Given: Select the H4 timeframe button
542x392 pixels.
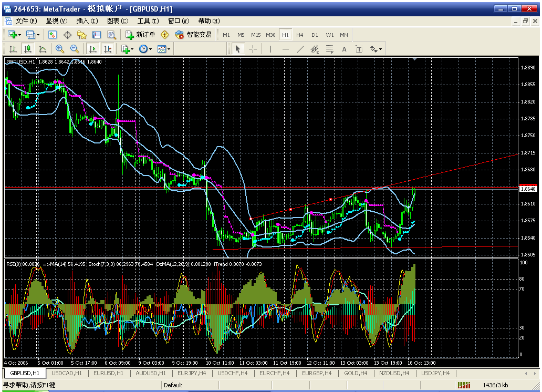Looking at the screenshot, I should (x=300, y=35).
